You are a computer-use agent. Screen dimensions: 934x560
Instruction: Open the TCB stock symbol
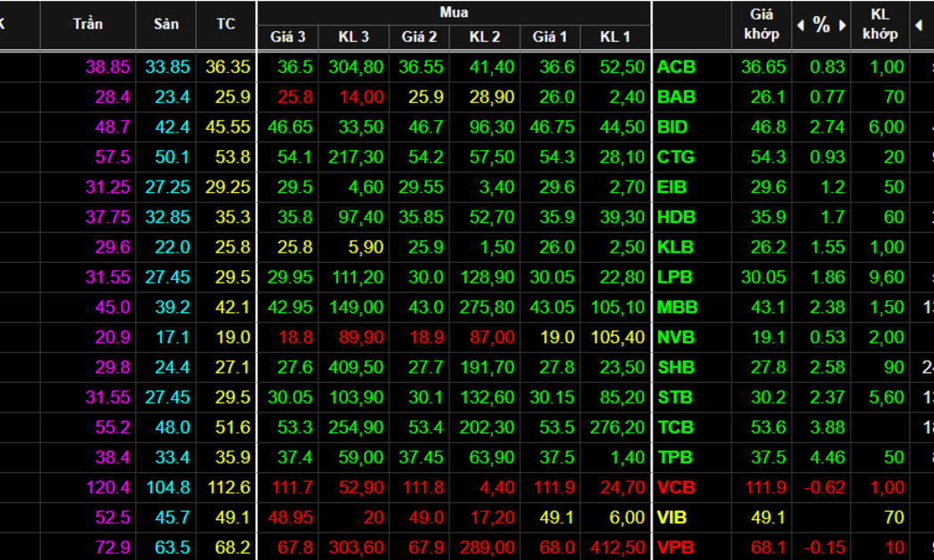tap(675, 428)
